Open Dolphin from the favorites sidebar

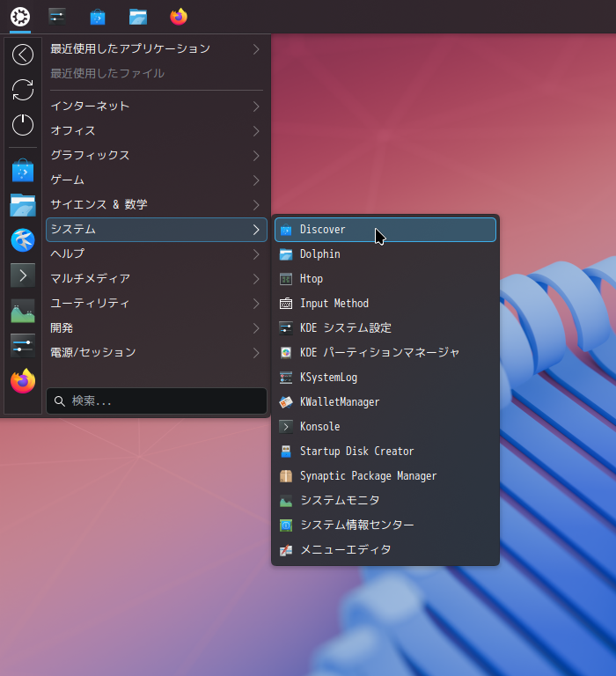23,205
